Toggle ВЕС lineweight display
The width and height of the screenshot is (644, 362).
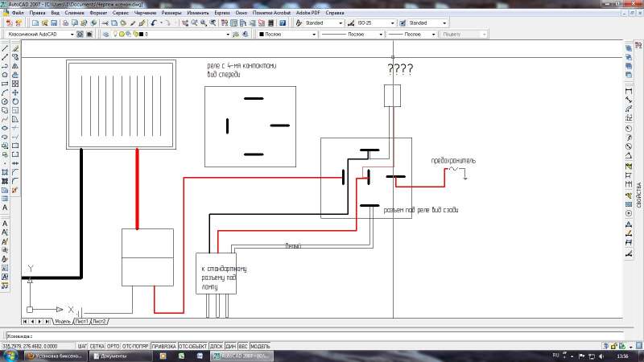243,347
